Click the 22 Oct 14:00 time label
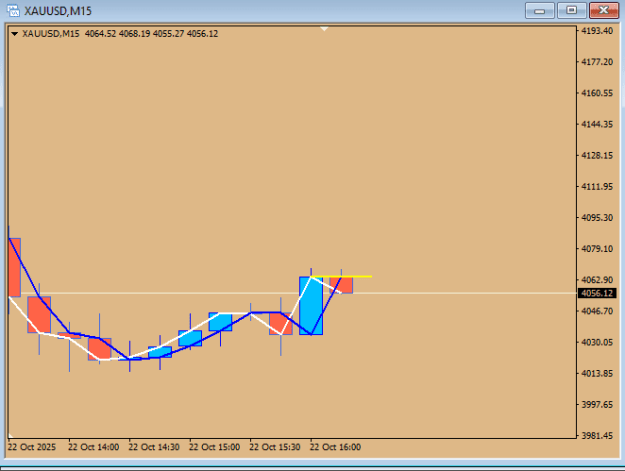625x471 pixels. [94, 447]
